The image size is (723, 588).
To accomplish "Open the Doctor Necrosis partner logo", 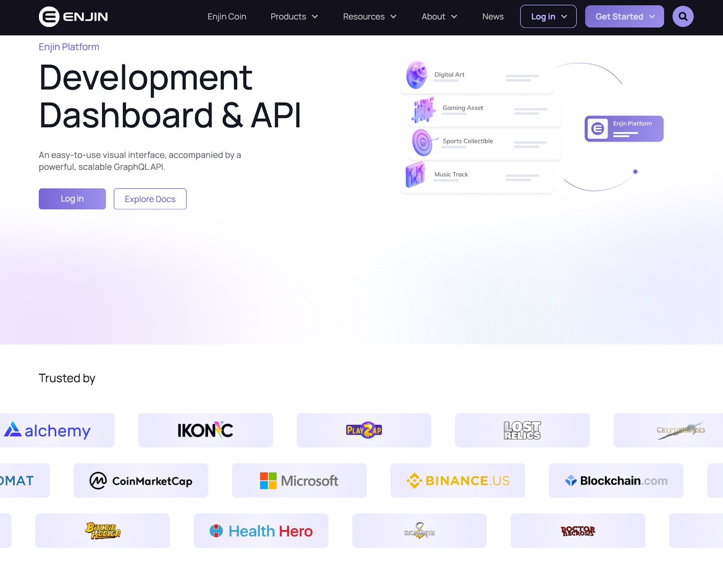I will coord(578,531).
